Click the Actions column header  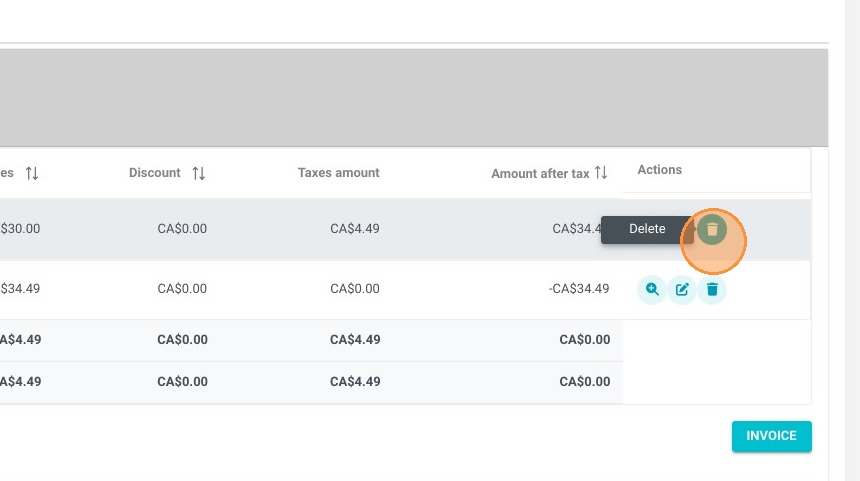(x=659, y=170)
